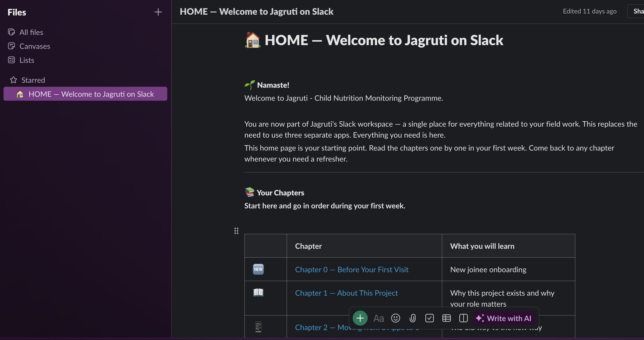This screenshot has width=644, height=340.
Task: Open the emoji picker in canvas toolbar
Action: click(x=395, y=318)
